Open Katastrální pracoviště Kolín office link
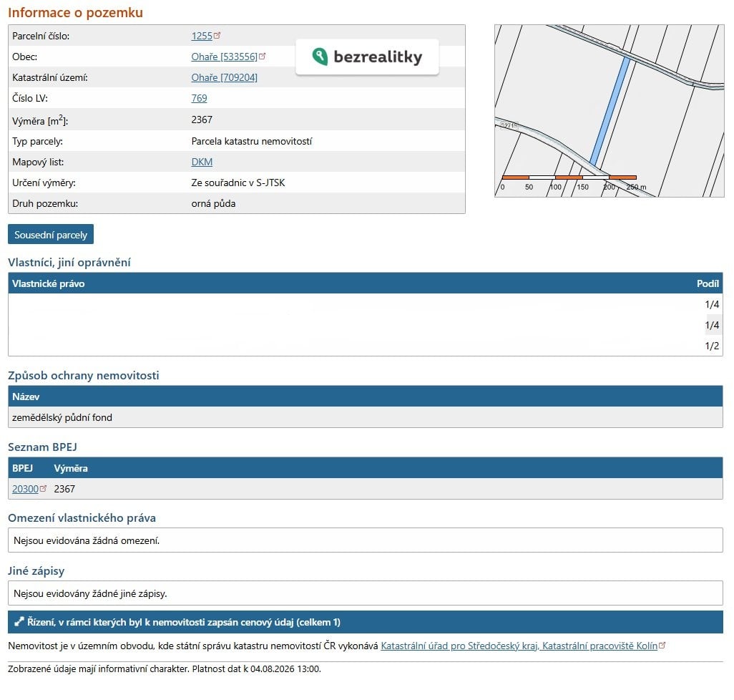Viewport: 734px width, 700px height. click(519, 646)
